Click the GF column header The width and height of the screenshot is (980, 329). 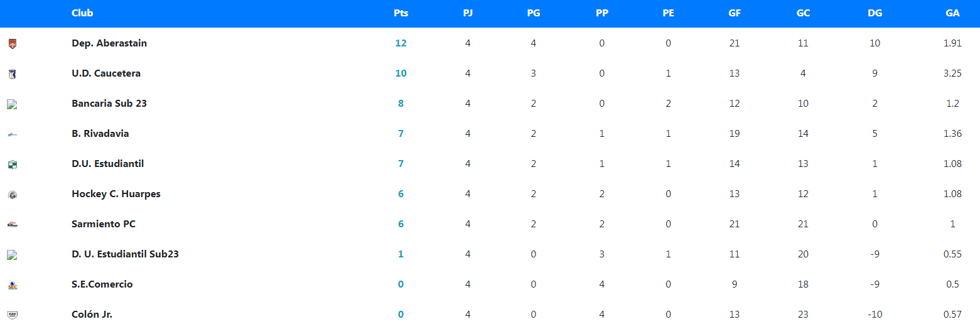[735, 13]
